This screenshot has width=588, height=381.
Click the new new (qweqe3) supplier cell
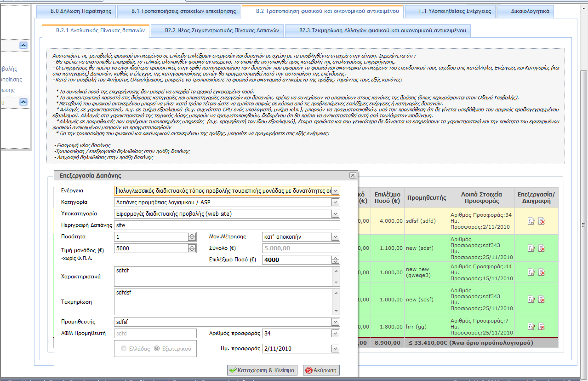tap(426, 272)
